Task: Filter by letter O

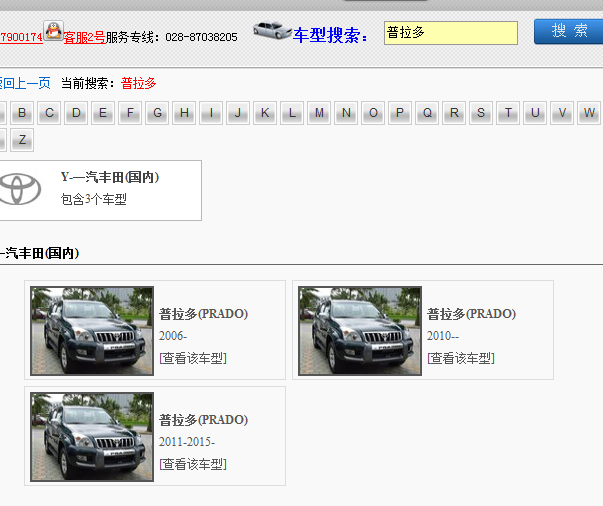Action: coord(373,113)
